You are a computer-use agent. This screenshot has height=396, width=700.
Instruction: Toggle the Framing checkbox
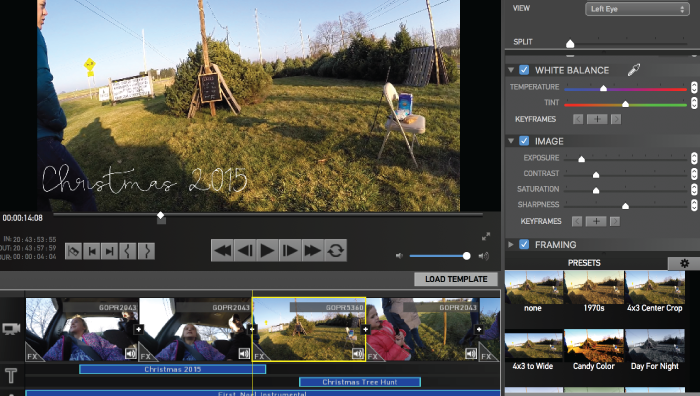pos(524,244)
